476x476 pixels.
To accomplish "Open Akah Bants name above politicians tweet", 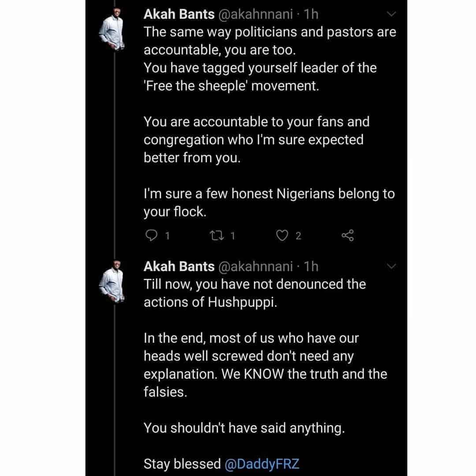I will (179, 14).
